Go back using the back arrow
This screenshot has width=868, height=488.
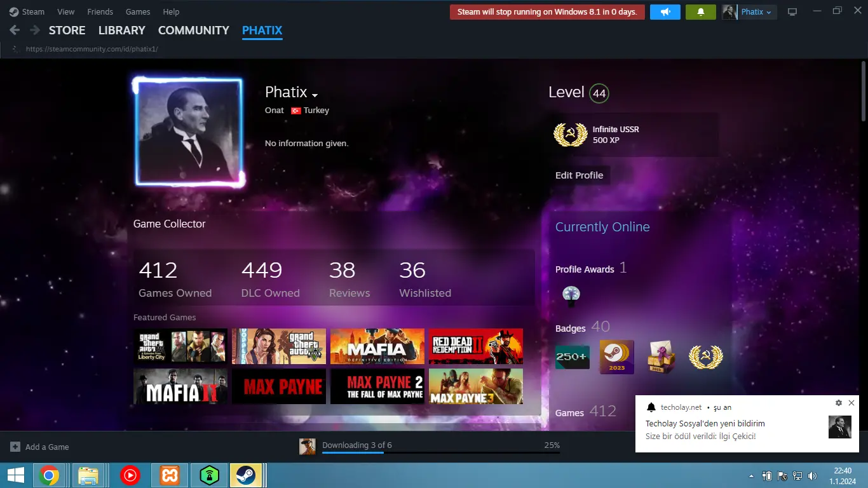[x=15, y=30]
